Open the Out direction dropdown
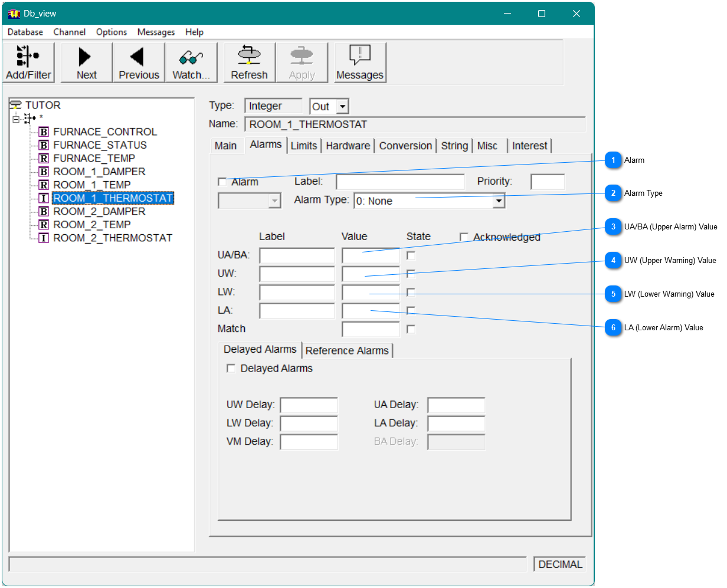Viewport: 727px width, 588px height. 342,106
